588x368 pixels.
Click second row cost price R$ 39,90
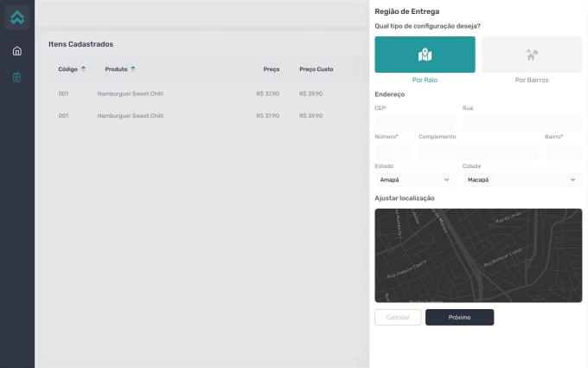(311, 116)
